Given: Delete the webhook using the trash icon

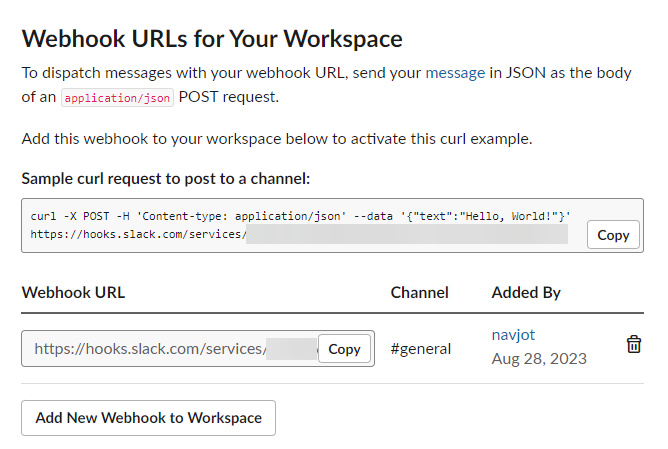Looking at the screenshot, I should pyautogui.click(x=633, y=345).
